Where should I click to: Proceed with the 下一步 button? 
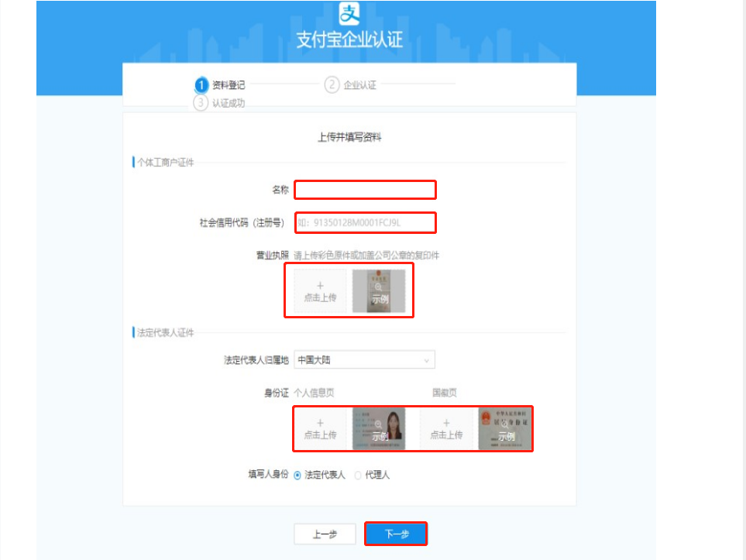pos(396,534)
